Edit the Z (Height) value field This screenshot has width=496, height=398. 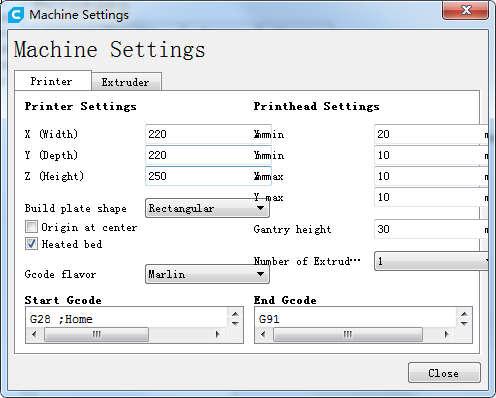[x=208, y=176]
